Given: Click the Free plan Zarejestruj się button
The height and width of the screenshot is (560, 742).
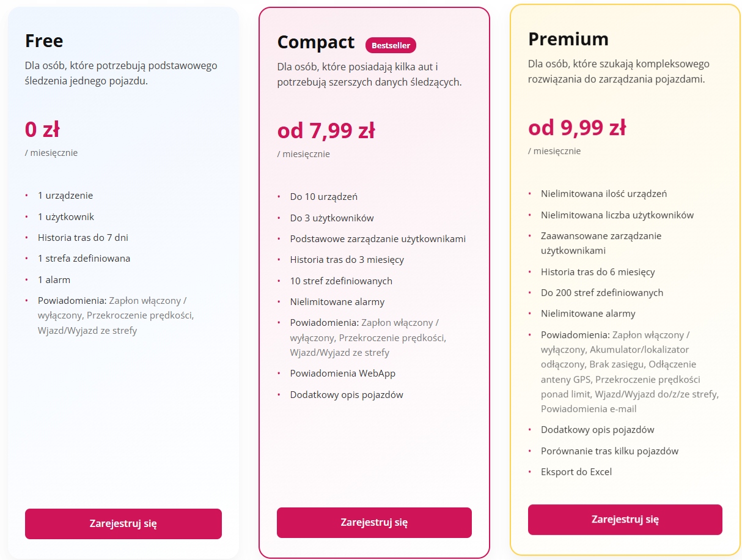Looking at the screenshot, I should 123,524.
